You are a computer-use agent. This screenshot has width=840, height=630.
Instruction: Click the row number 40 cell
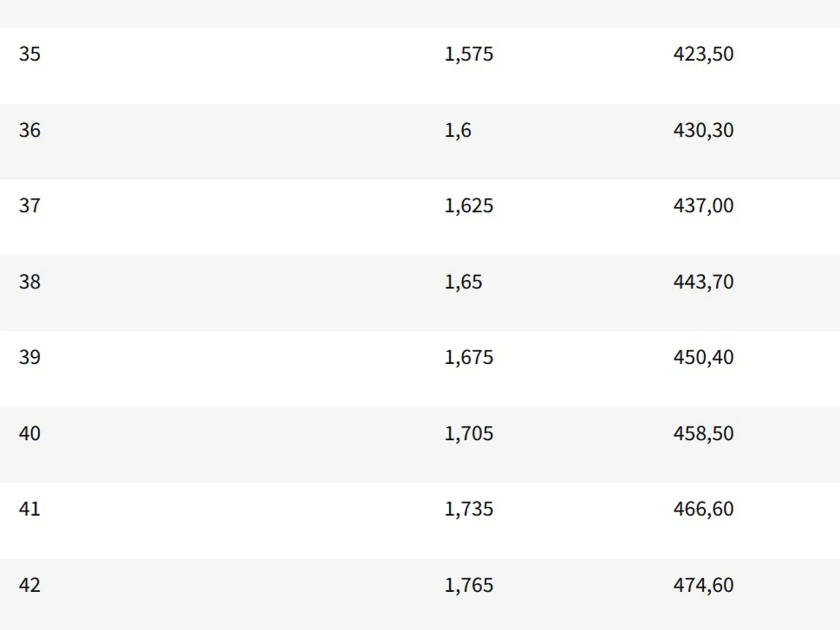pyautogui.click(x=29, y=433)
